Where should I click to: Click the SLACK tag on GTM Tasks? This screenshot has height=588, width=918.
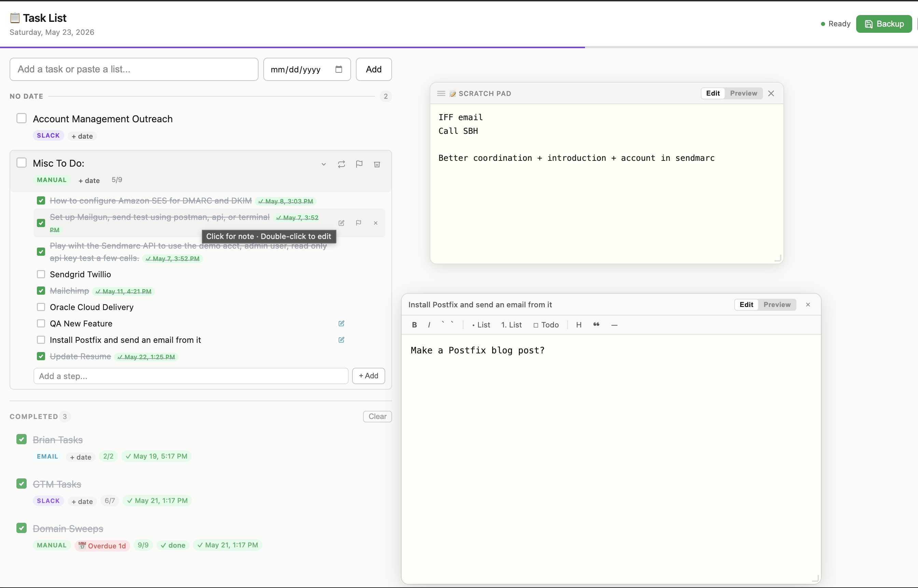click(x=48, y=501)
